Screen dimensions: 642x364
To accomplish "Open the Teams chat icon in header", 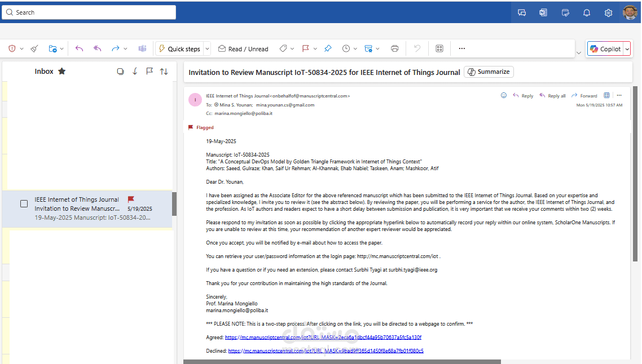I will 522,13.
